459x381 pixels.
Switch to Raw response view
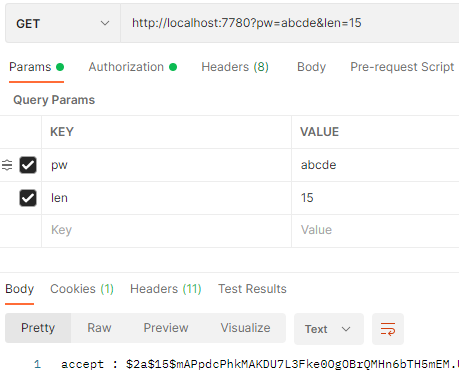pos(99,328)
